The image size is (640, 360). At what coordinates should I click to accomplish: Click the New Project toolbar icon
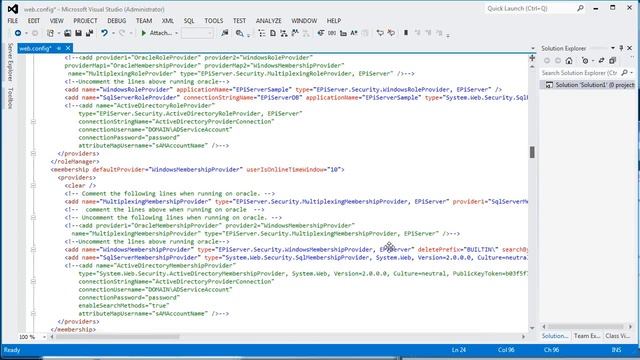click(x=50, y=33)
